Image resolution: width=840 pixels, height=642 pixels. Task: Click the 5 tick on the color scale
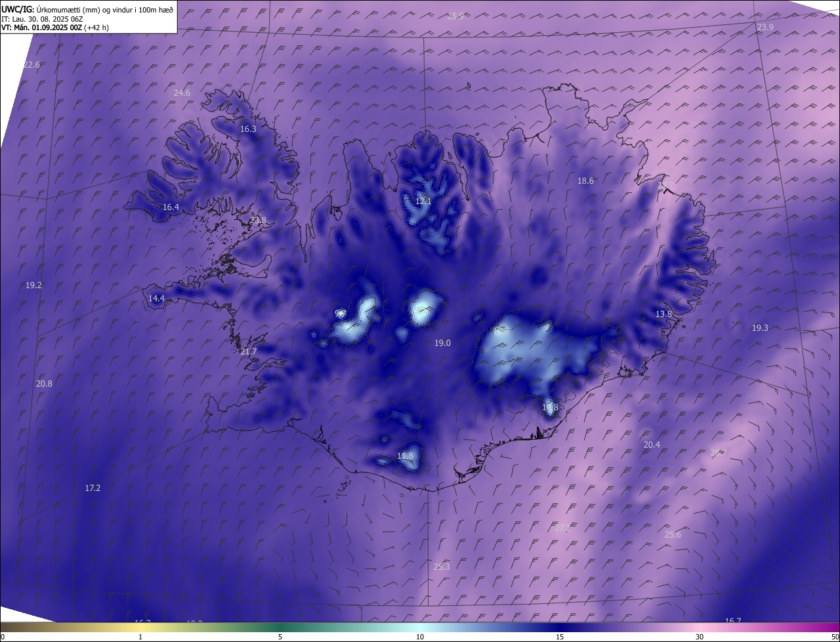coord(280,637)
